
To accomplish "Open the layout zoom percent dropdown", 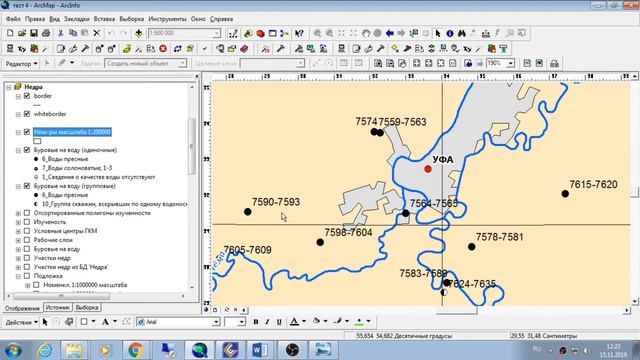I will point(510,63).
